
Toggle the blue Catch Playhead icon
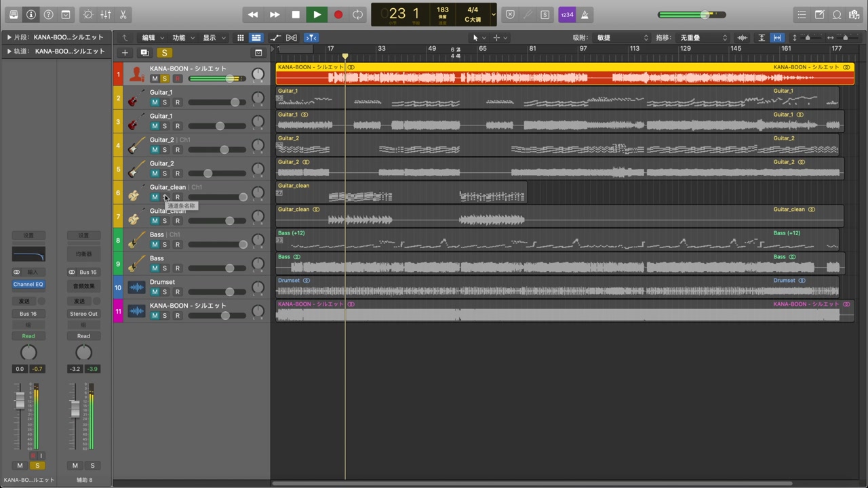(x=311, y=38)
